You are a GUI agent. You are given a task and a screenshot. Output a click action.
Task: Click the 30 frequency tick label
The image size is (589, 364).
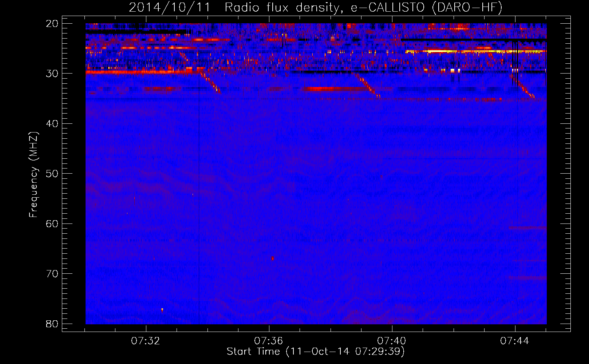pyautogui.click(x=52, y=74)
